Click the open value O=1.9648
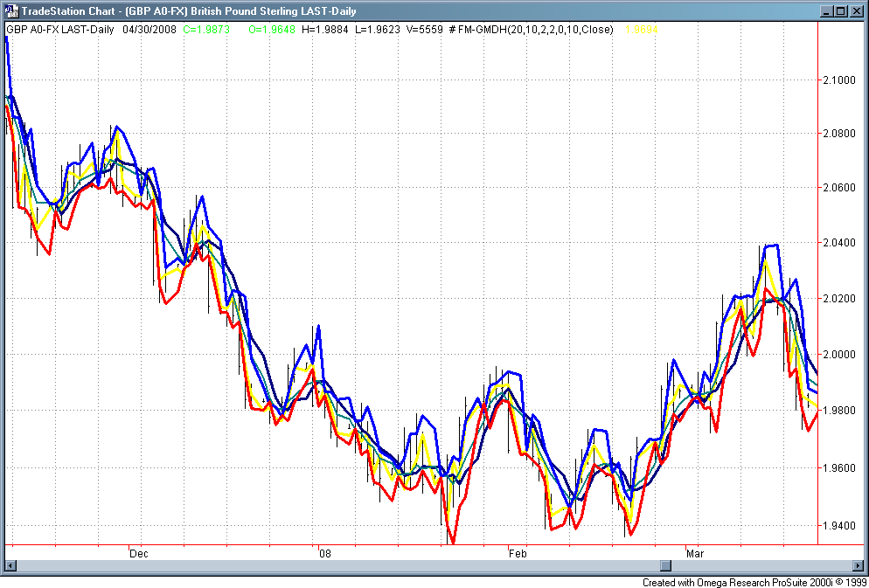The width and height of the screenshot is (869, 588). click(272, 30)
